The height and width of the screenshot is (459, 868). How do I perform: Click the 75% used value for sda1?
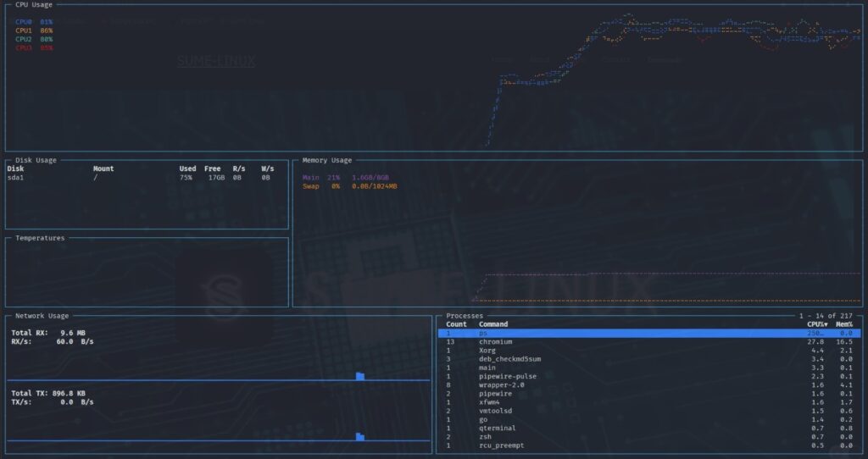point(186,178)
